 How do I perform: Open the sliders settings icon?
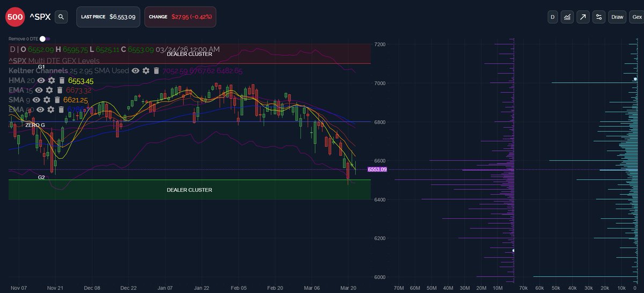pos(598,17)
